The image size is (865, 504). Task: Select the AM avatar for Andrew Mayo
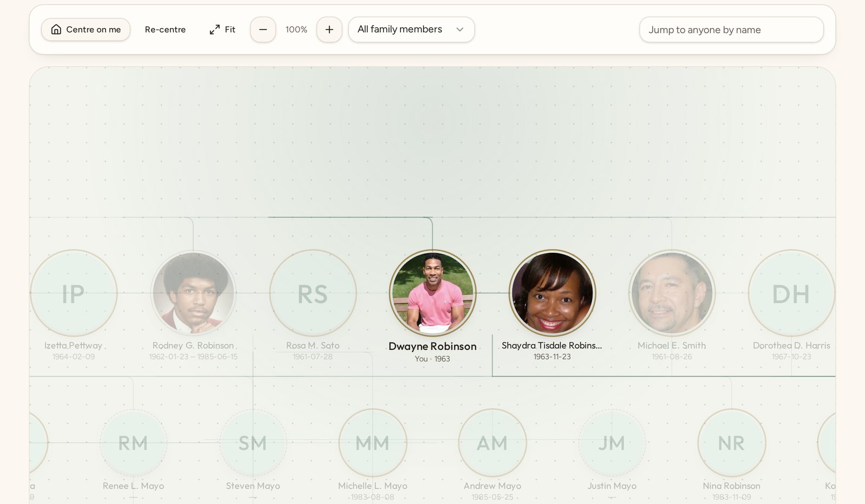pyautogui.click(x=493, y=443)
